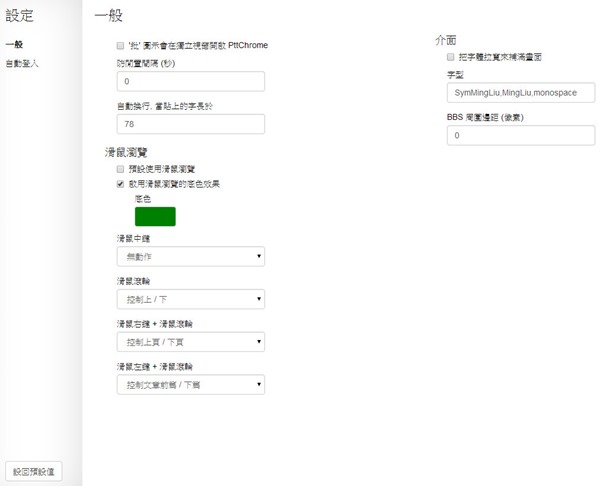Click the 滑鼠瀏覽 section heading

pyautogui.click(x=126, y=152)
